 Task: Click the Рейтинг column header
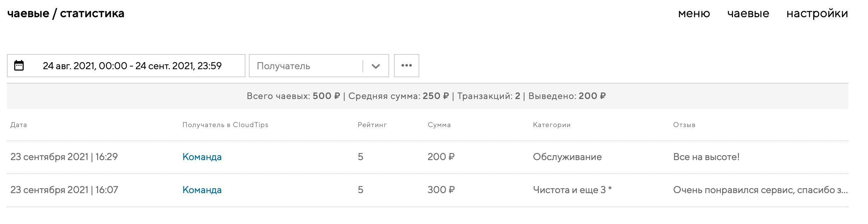tap(372, 125)
